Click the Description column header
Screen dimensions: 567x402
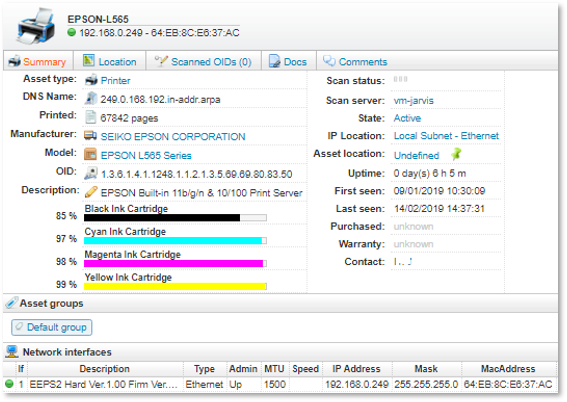pos(105,369)
